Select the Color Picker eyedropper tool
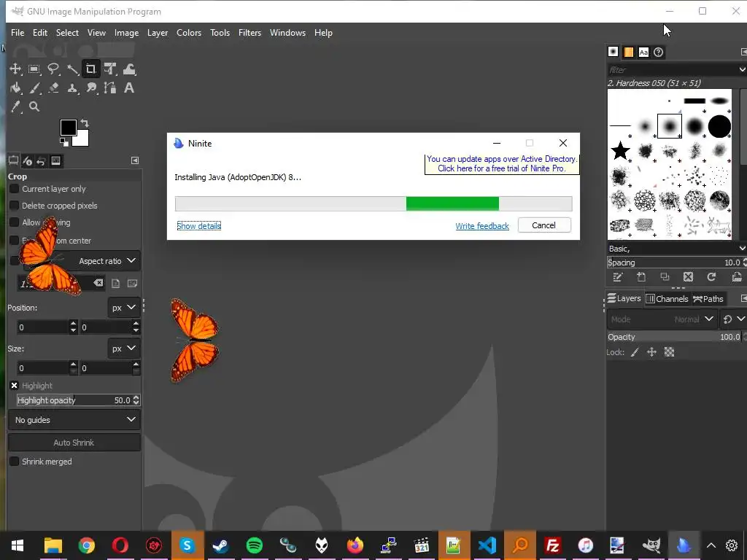Image resolution: width=747 pixels, height=560 pixels. point(15,106)
